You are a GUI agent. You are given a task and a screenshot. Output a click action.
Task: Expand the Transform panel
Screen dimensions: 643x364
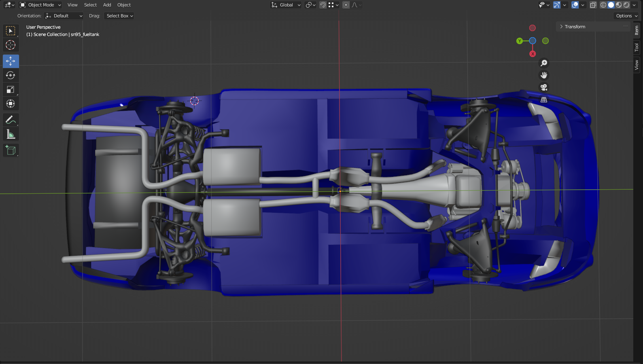(x=575, y=27)
